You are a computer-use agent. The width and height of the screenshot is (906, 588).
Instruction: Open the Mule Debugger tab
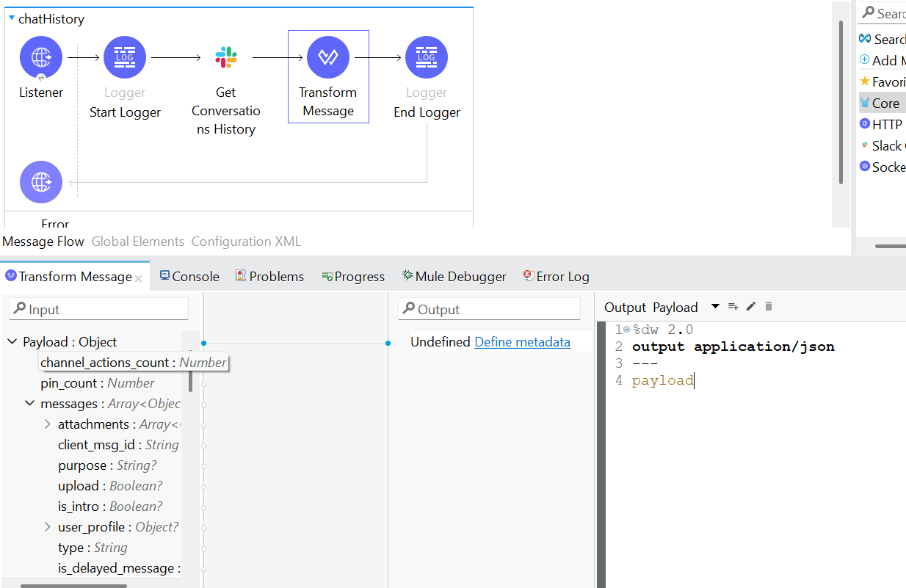pos(454,276)
